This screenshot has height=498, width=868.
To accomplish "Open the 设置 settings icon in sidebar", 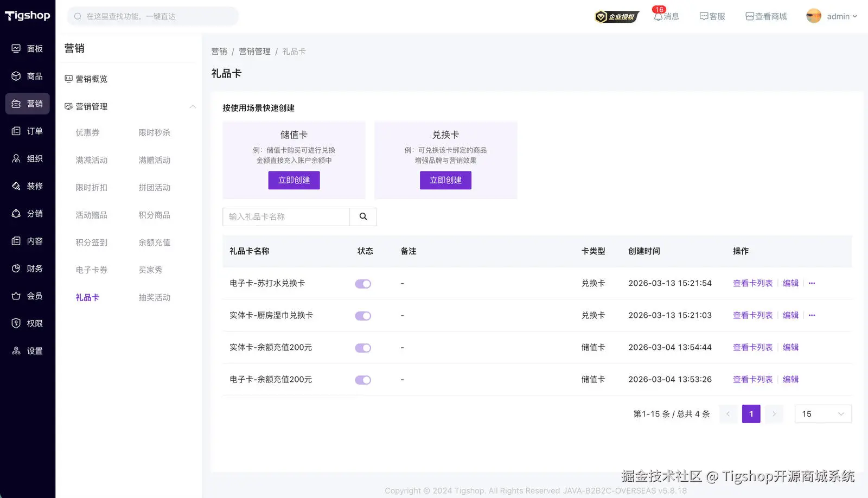I will (x=16, y=351).
